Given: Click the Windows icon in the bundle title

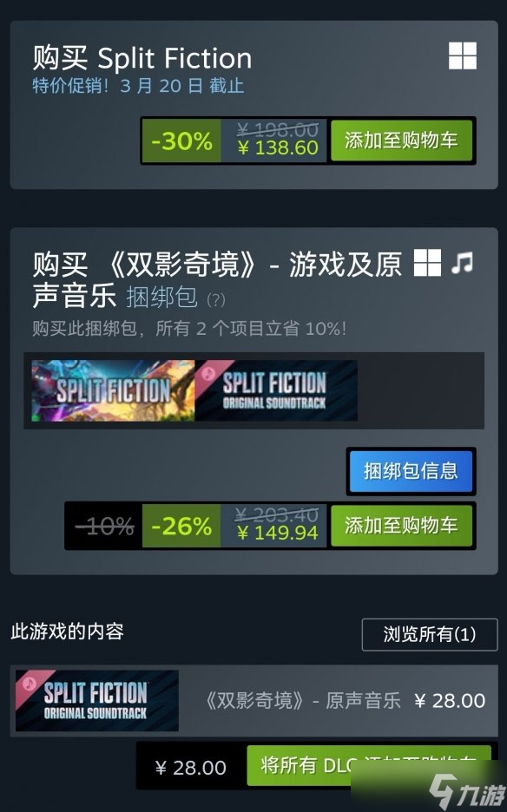Looking at the screenshot, I should coord(428,263).
